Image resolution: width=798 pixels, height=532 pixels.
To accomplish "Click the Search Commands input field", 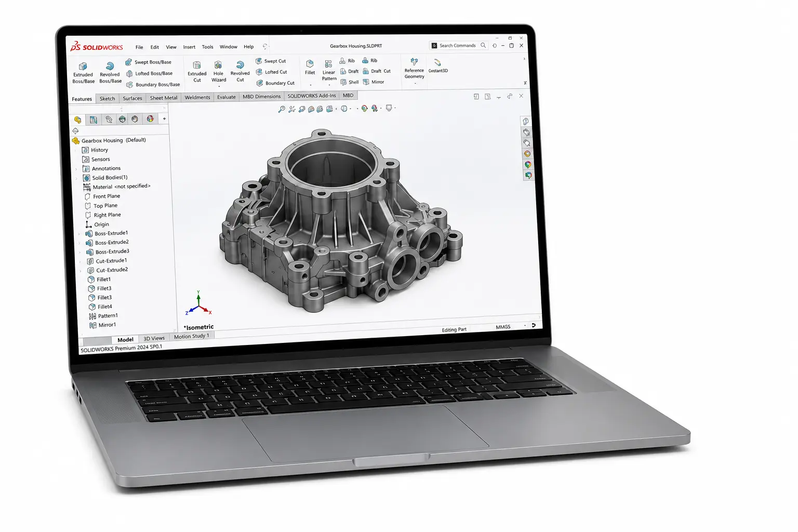I will (x=459, y=46).
